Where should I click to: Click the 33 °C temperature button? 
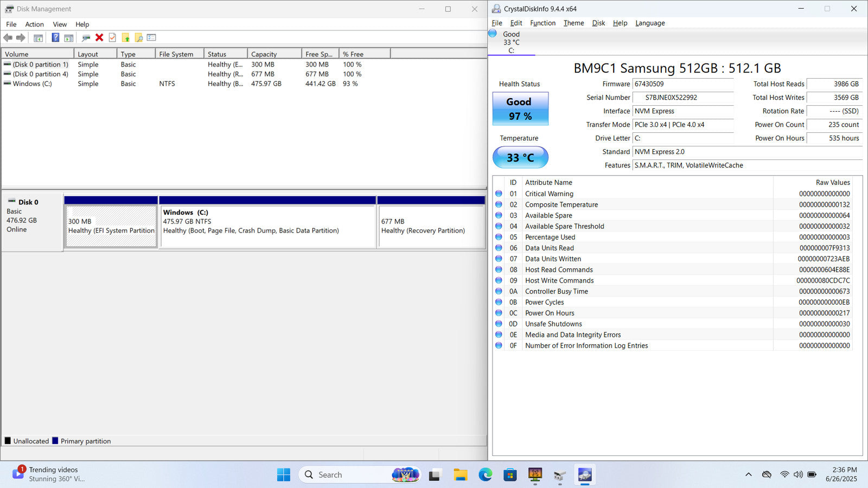pyautogui.click(x=520, y=158)
